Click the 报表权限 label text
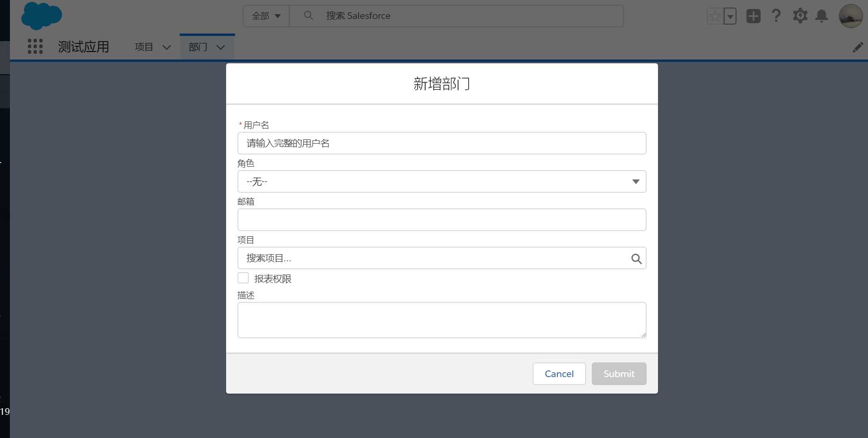 [x=273, y=279]
